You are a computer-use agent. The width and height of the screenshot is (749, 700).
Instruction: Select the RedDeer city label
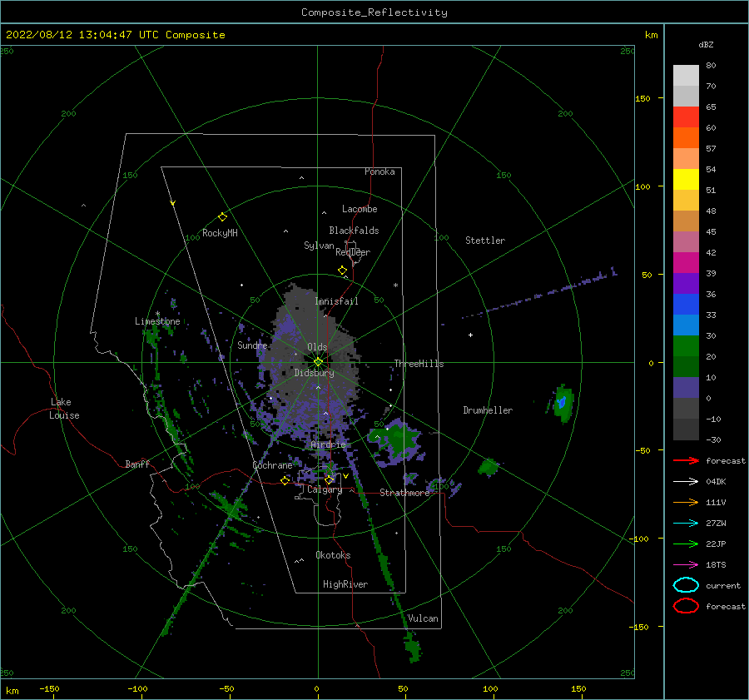coord(353,252)
